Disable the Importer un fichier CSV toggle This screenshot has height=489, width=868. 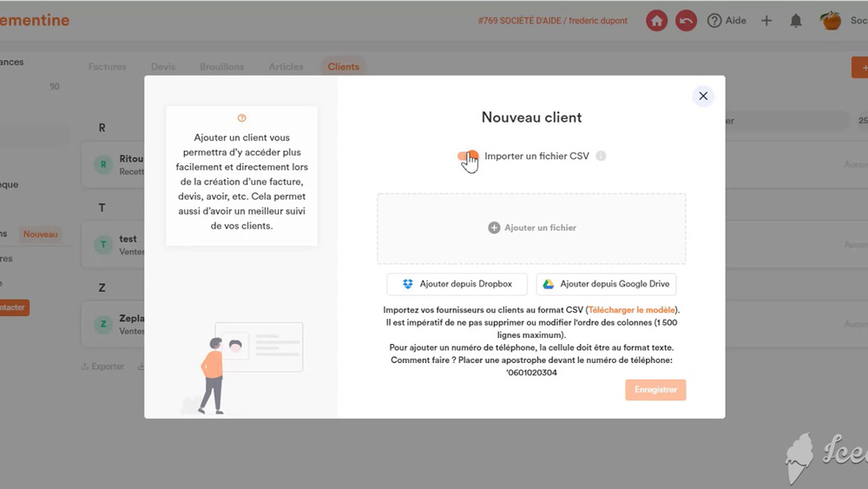[468, 156]
